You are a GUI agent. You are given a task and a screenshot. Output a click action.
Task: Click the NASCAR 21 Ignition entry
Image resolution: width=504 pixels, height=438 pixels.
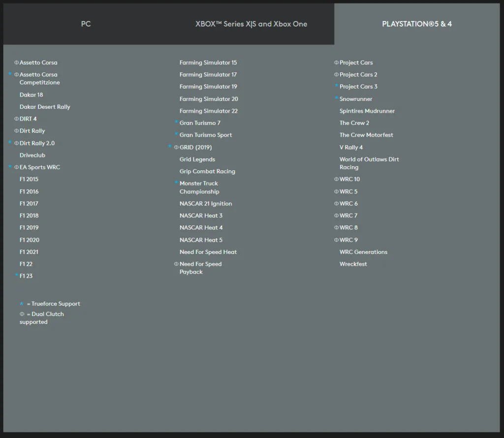[x=206, y=204]
